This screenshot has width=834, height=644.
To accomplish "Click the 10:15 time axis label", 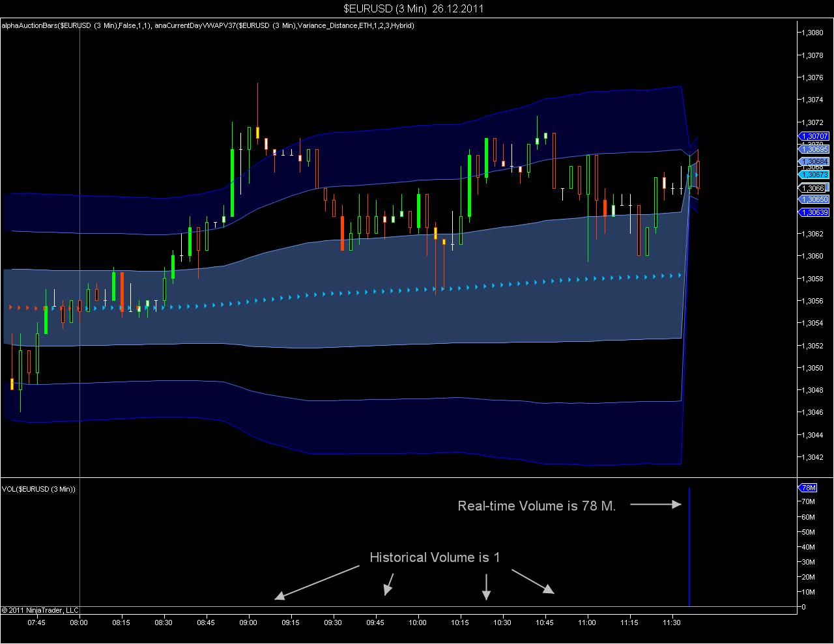I will coord(460,623).
